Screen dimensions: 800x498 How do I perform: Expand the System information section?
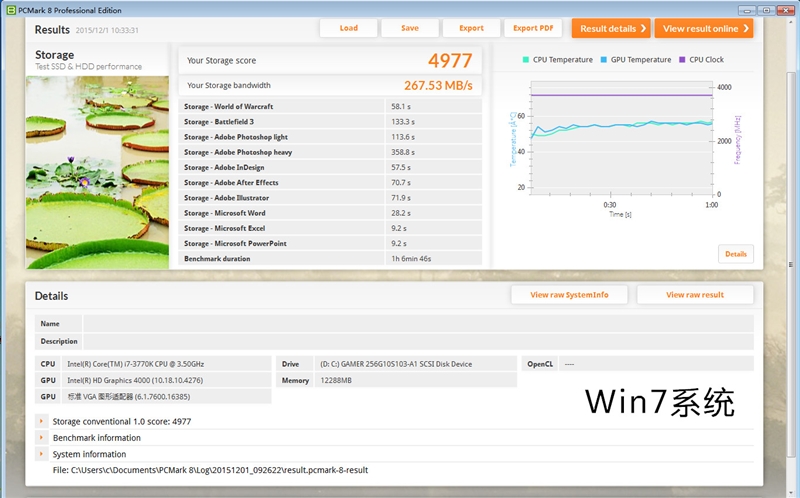42,454
